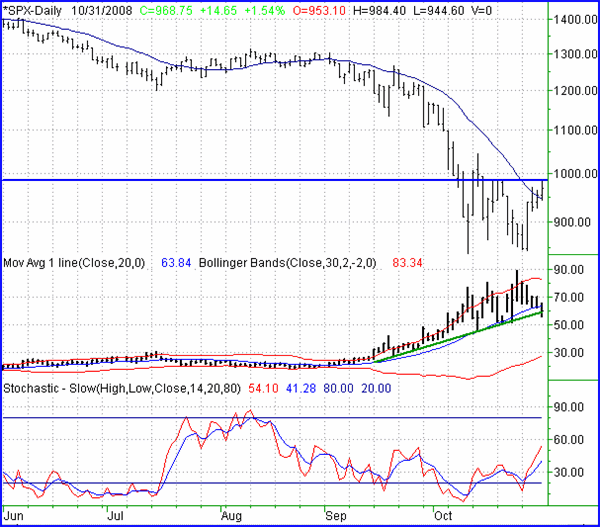
Task: Click the 60.00 label on stochastic axis
Action: 568,440
